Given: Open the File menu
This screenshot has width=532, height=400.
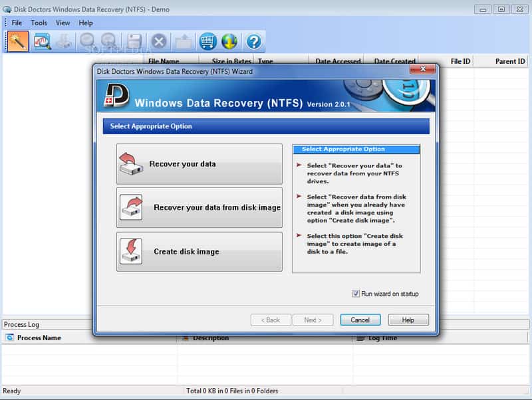Looking at the screenshot, I should pos(17,23).
